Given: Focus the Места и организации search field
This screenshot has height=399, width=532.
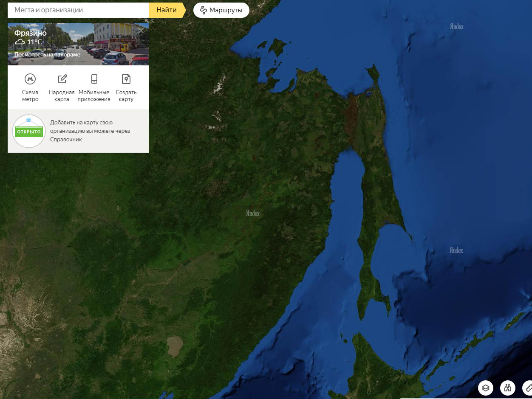Looking at the screenshot, I should click(79, 10).
